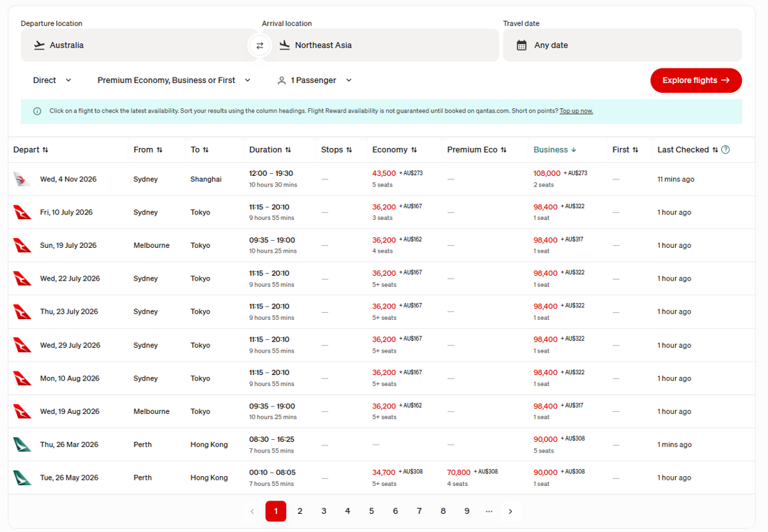Jump to results page 9
Image resolution: width=768 pixels, height=532 pixels.
click(467, 511)
